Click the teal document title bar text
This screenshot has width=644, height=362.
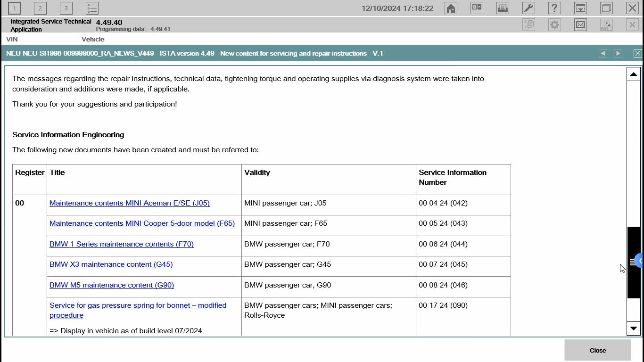tap(195, 53)
